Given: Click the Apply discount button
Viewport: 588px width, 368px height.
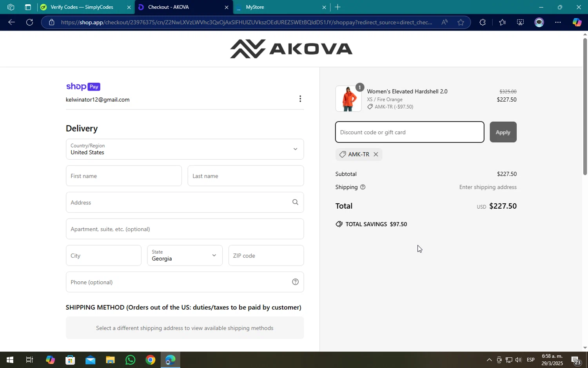Looking at the screenshot, I should (x=503, y=132).
